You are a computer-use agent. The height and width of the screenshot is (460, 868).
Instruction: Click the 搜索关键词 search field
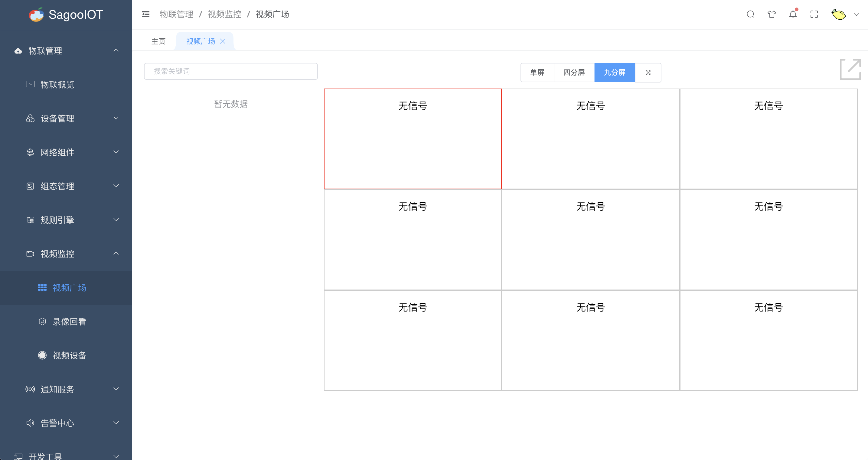(231, 71)
